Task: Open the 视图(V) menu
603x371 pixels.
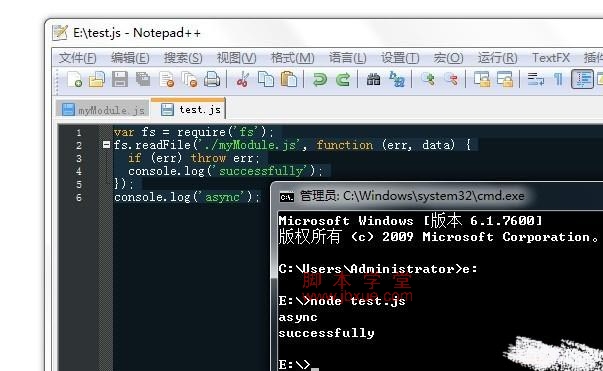Action: (x=237, y=58)
